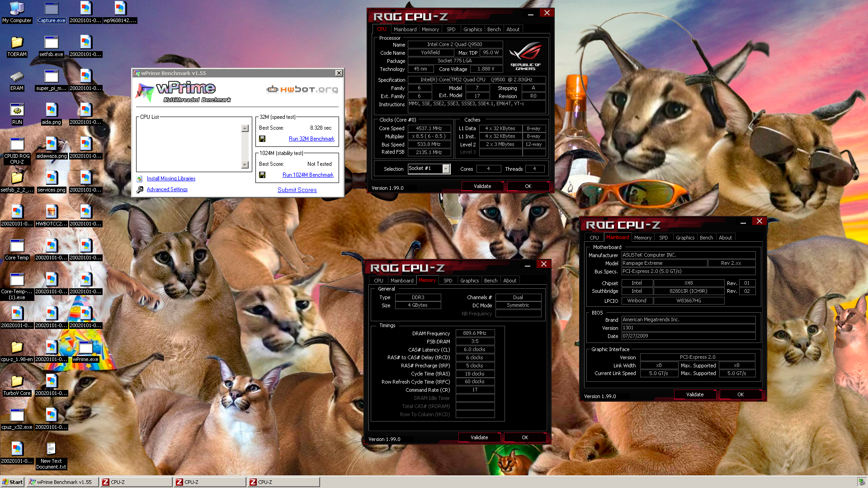Click Validate in Mainboard CPU-Z window

(x=695, y=394)
